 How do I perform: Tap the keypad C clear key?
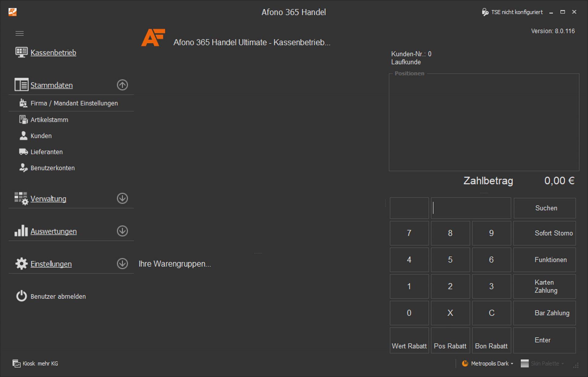tap(491, 313)
